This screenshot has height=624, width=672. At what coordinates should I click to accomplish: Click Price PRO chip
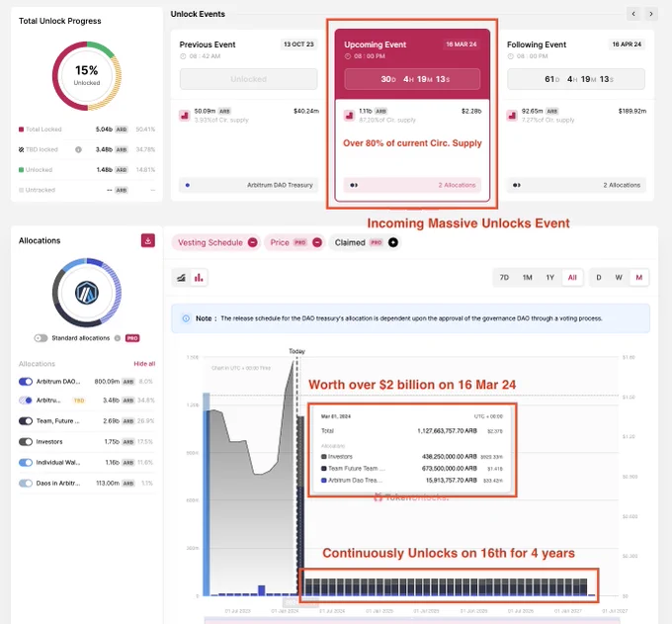tap(294, 242)
